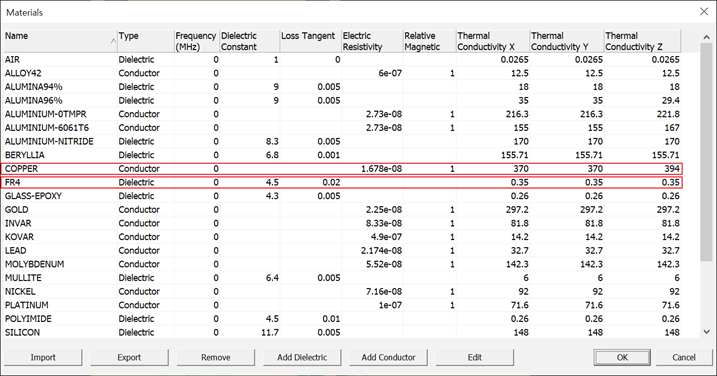Select the PLATINUM material row
Viewport: 717px width, 376px height.
[x=343, y=305]
